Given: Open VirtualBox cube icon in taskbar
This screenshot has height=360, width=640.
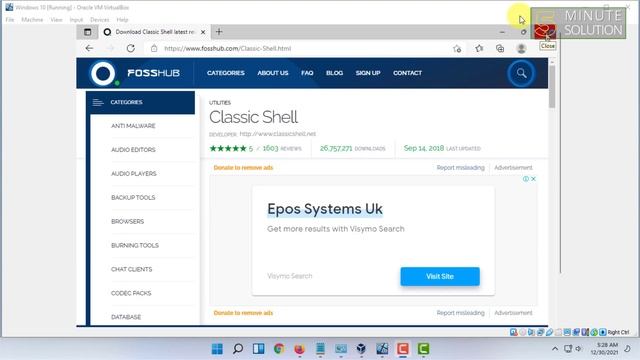Looking at the screenshot, I should pos(361,349).
